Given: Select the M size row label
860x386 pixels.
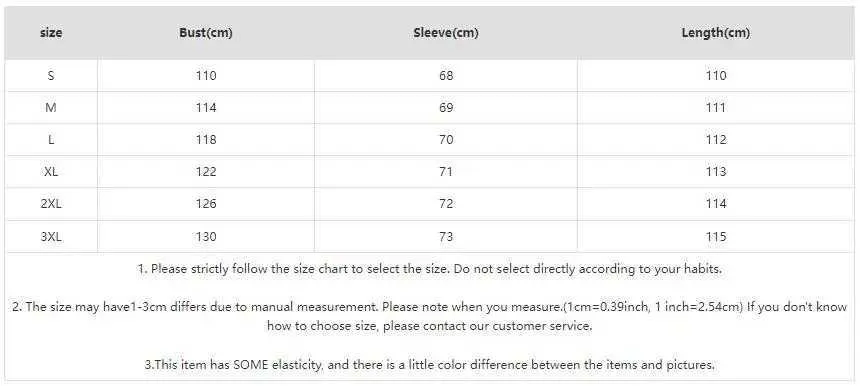Looking at the screenshot, I should tap(51, 108).
